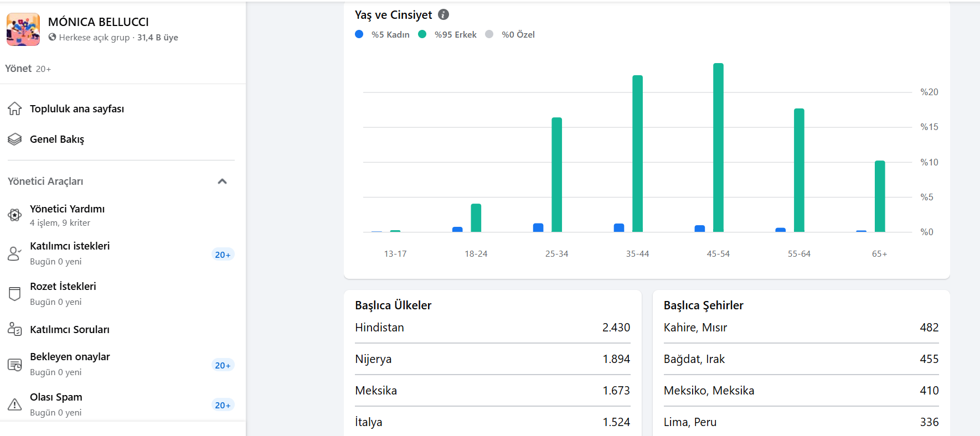The width and height of the screenshot is (980, 436).
Task: Click the 482 value for Kahire
Action: (929, 328)
